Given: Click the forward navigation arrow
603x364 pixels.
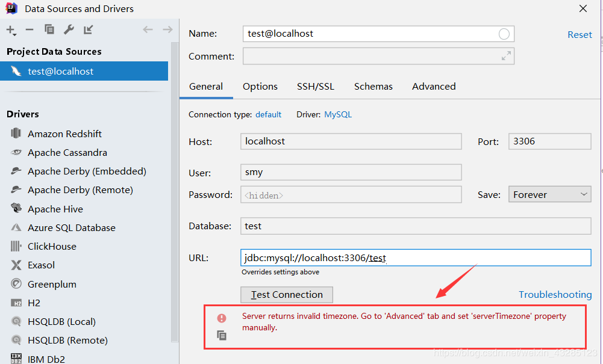Looking at the screenshot, I should click(x=167, y=29).
